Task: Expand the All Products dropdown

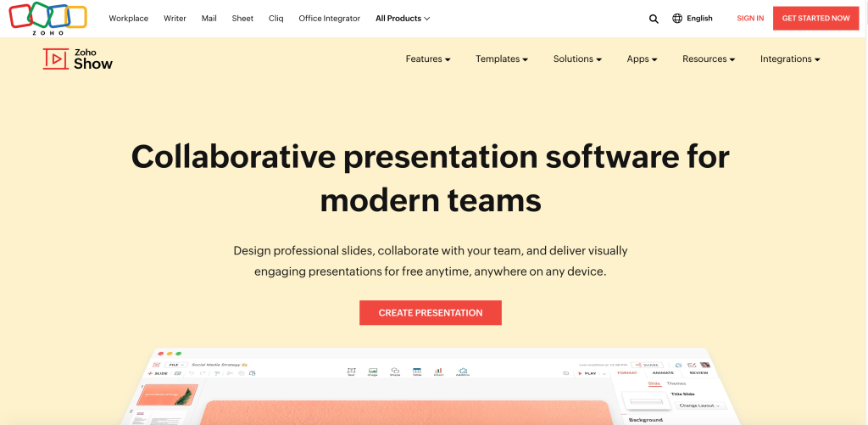Action: pos(403,19)
